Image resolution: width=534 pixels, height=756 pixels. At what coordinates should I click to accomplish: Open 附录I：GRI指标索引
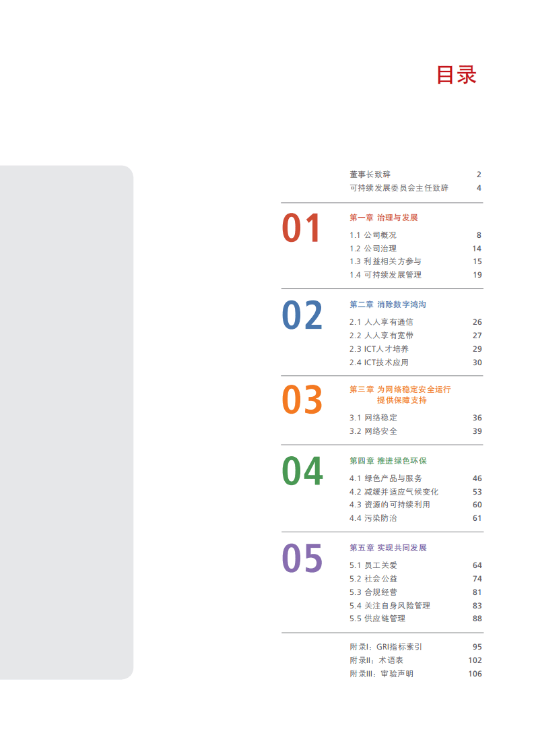coord(386,647)
